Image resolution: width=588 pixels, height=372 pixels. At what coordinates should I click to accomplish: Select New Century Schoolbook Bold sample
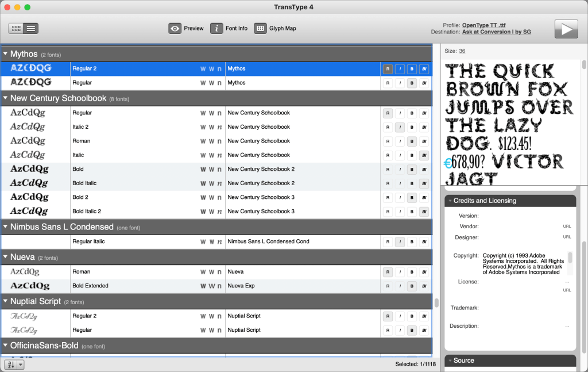point(29,169)
